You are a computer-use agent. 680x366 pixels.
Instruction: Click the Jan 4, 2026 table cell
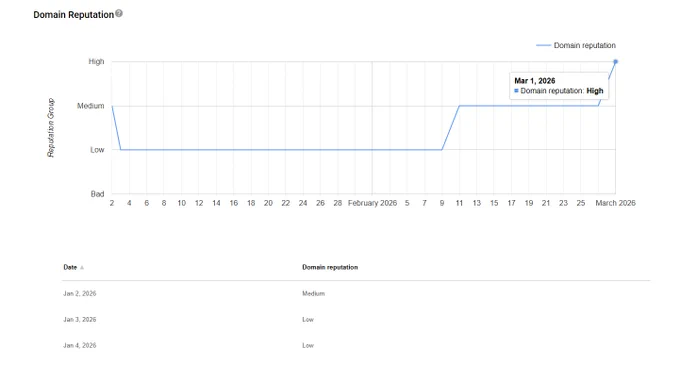pyautogui.click(x=80, y=346)
